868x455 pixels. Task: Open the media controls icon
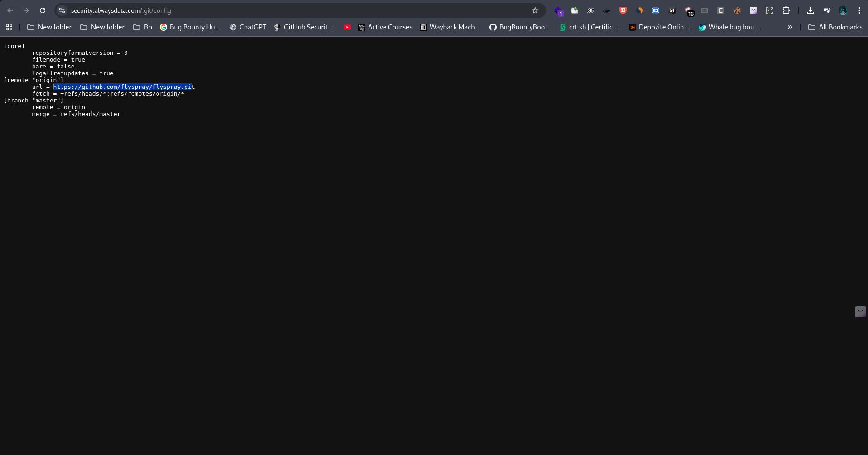pyautogui.click(x=827, y=10)
